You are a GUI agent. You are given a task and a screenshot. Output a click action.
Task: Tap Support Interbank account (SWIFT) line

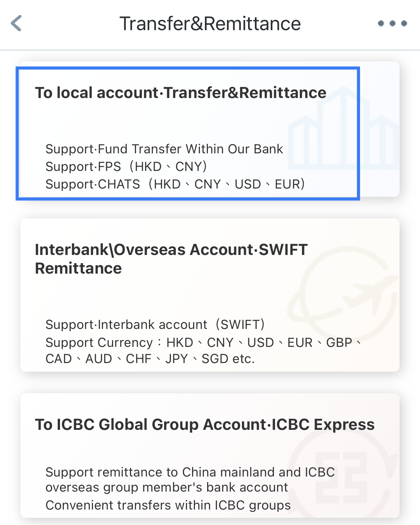tap(155, 324)
